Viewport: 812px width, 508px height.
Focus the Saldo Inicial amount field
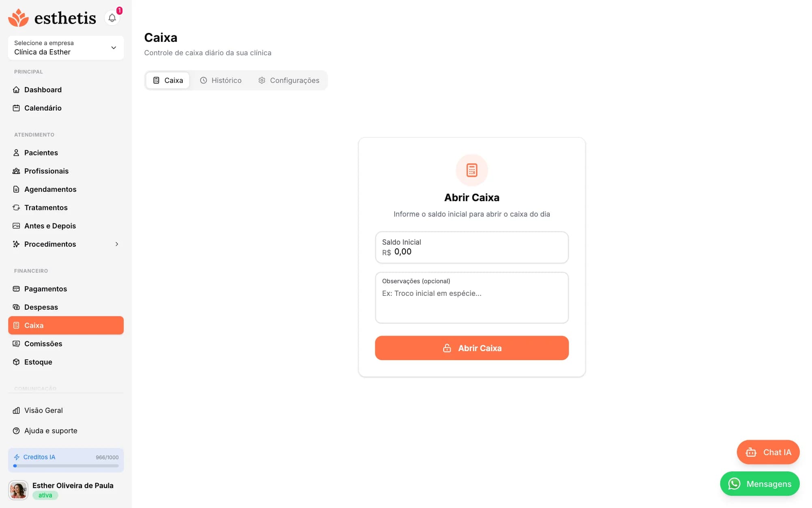tap(472, 247)
